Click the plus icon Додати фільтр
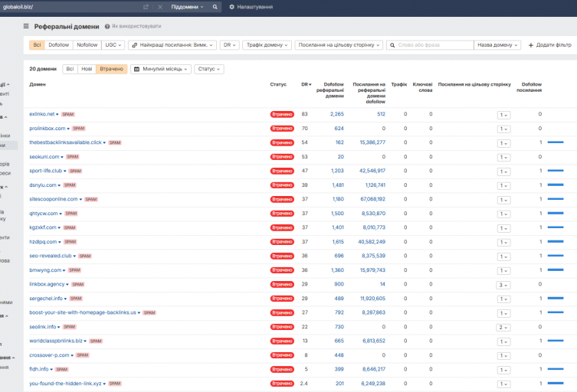577x392 pixels. tap(530, 45)
